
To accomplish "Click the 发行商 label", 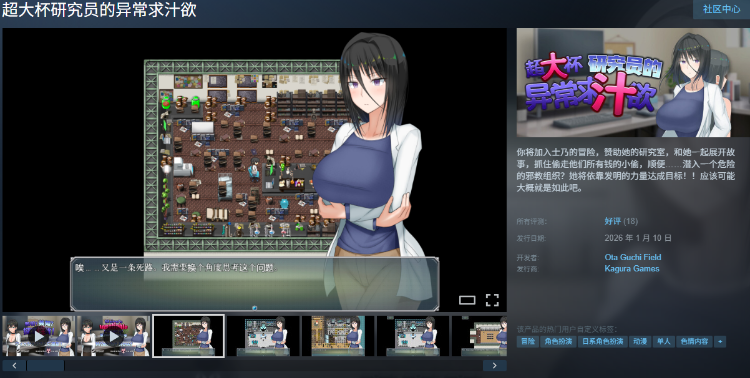I will click(x=527, y=269).
